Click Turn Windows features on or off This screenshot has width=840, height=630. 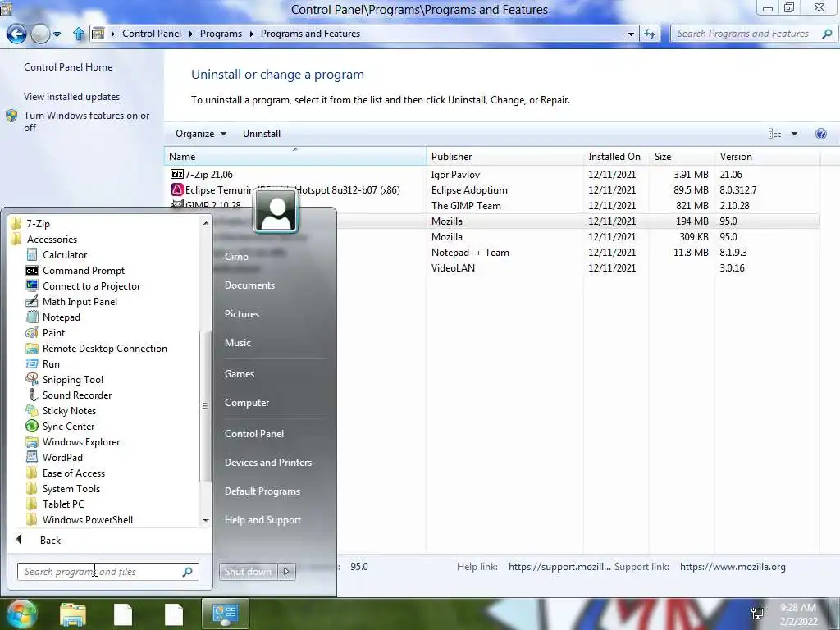point(86,121)
